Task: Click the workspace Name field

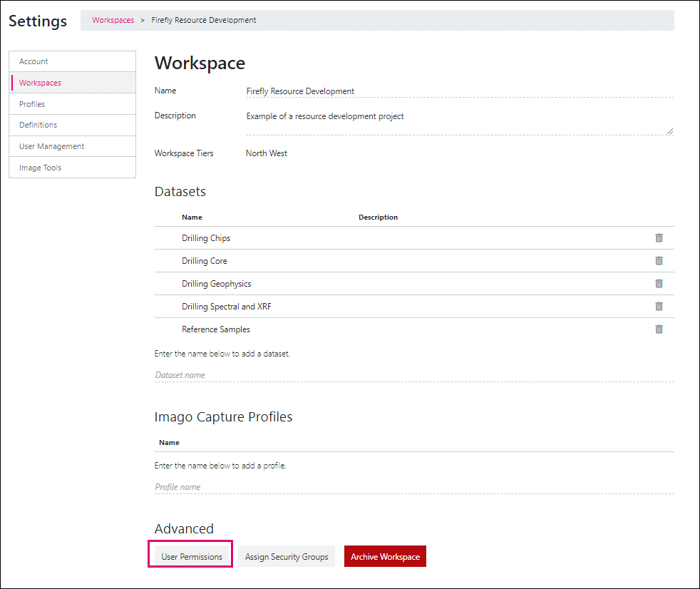Action: (460, 91)
